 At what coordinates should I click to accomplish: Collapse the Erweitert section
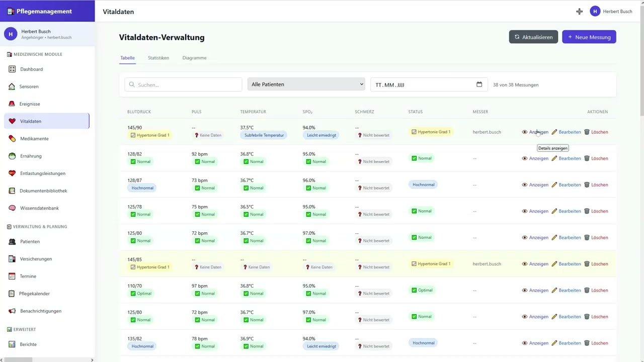21,330
